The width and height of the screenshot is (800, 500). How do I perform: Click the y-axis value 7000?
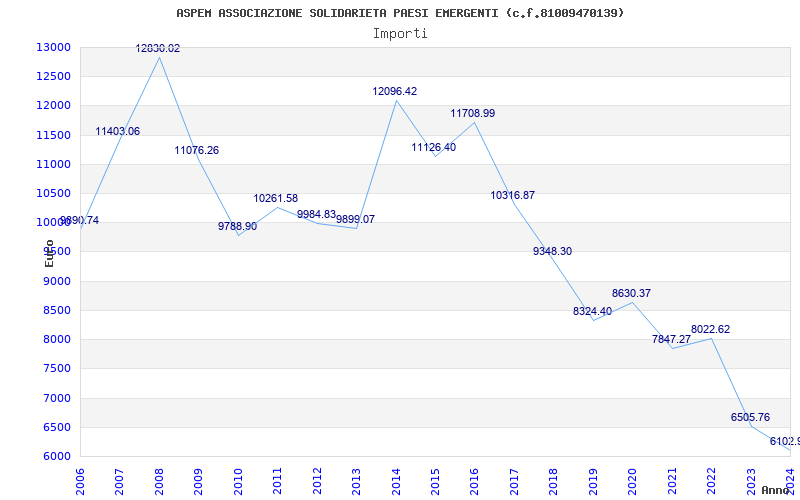[x=56, y=398]
